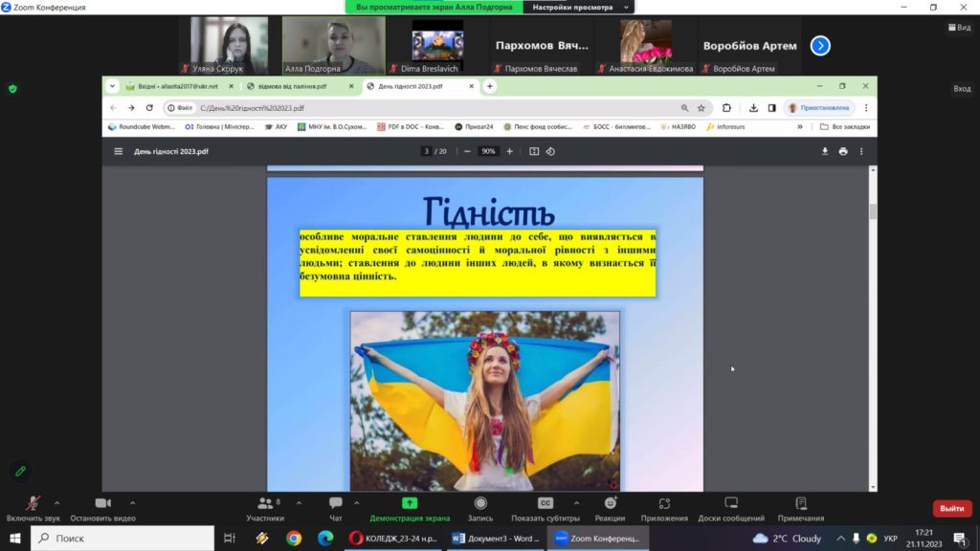Switch to День гідності 2023.pdf tab
Image resolution: width=980 pixels, height=551 pixels.
point(420,86)
